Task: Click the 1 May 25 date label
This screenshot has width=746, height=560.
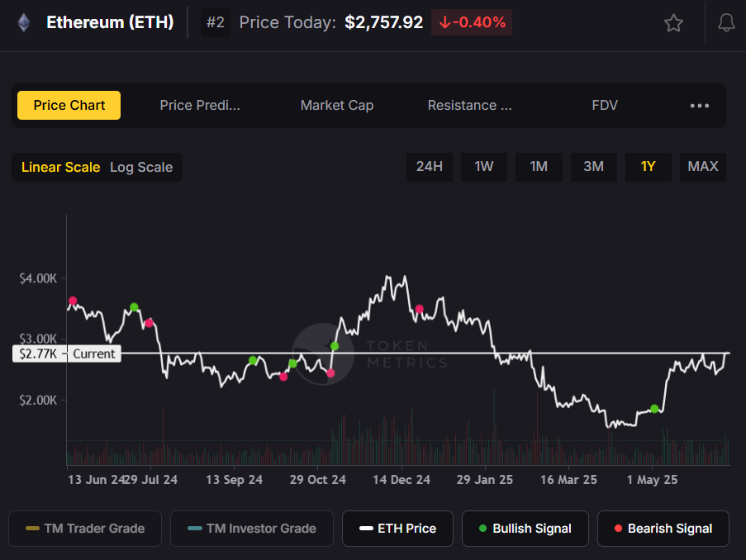Action: 653,480
